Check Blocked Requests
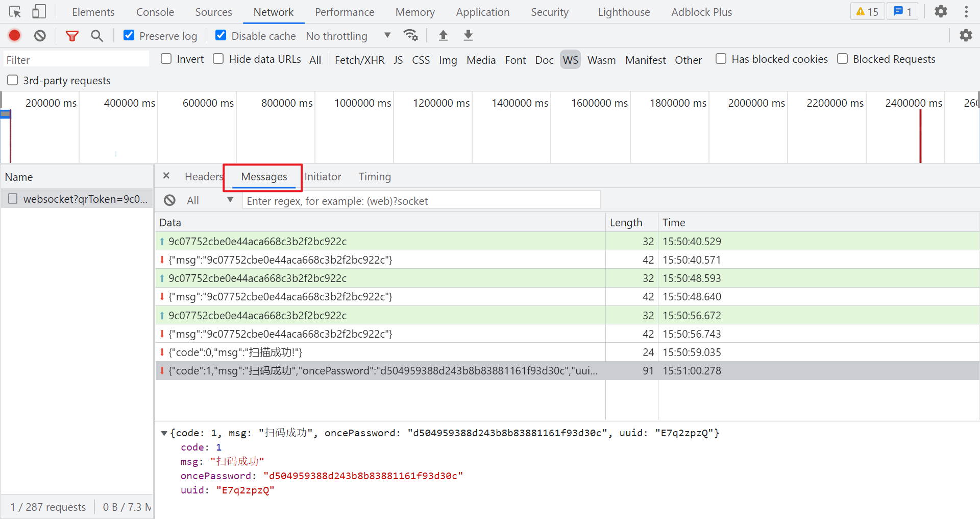This screenshot has height=519, width=980. click(x=842, y=59)
